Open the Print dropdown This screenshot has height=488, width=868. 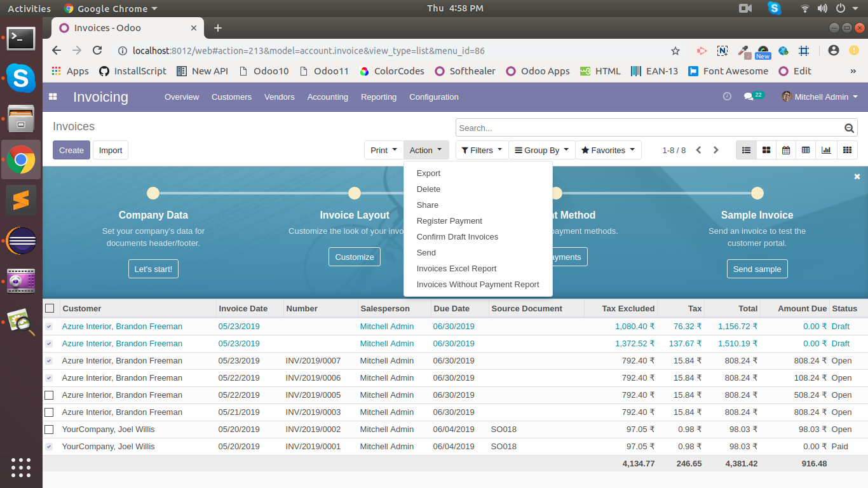(x=384, y=150)
